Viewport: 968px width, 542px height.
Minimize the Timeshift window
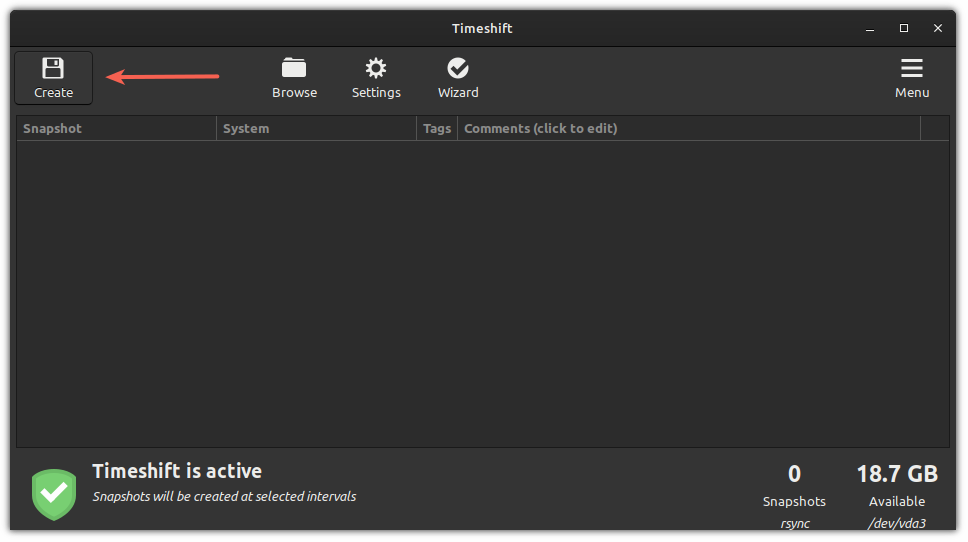(870, 28)
